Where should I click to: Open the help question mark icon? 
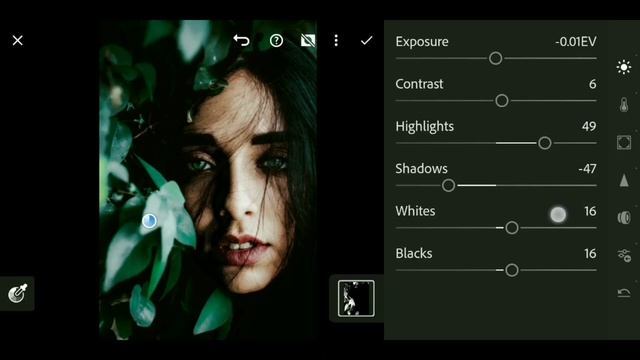(x=276, y=40)
